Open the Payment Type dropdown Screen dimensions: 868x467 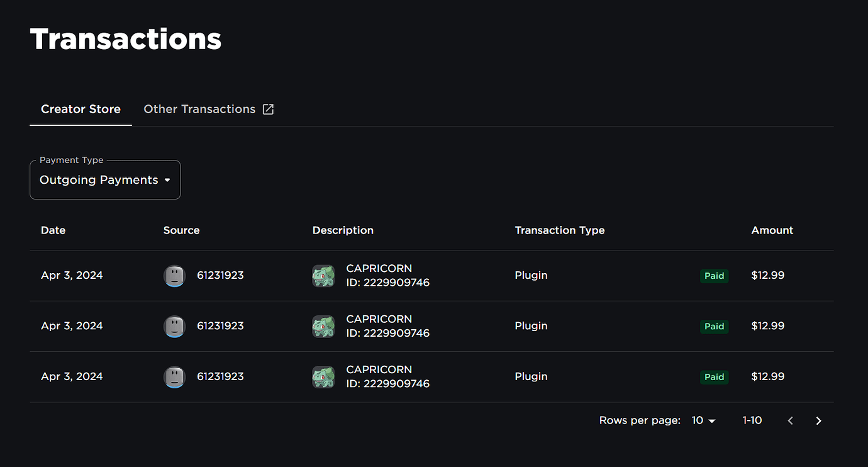[x=105, y=179]
